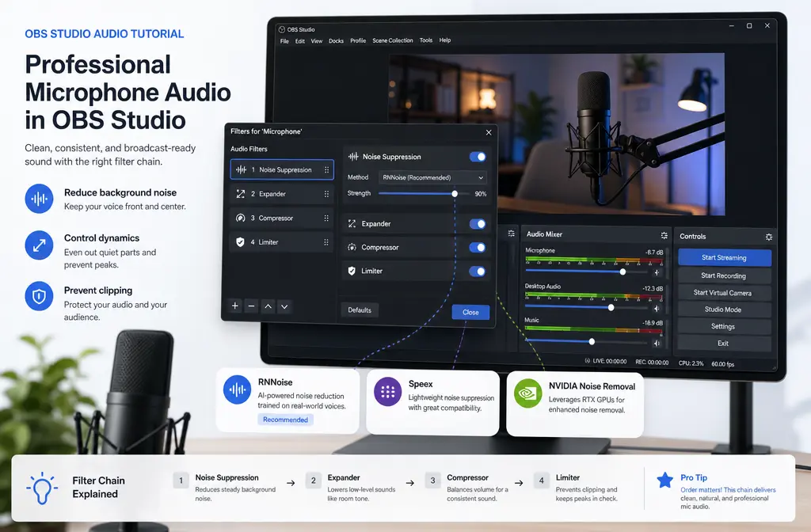Toggle the Compressor filter switch

pyautogui.click(x=478, y=247)
